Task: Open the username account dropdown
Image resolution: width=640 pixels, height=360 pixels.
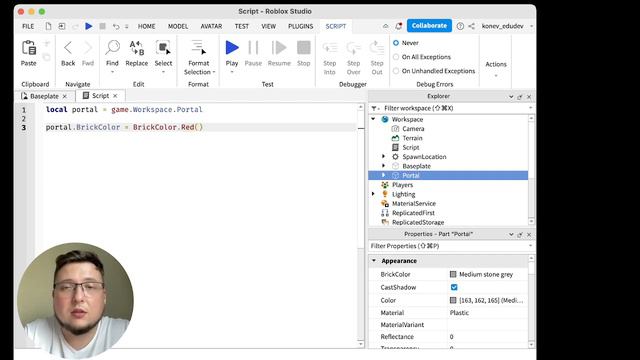Action: 531,26
